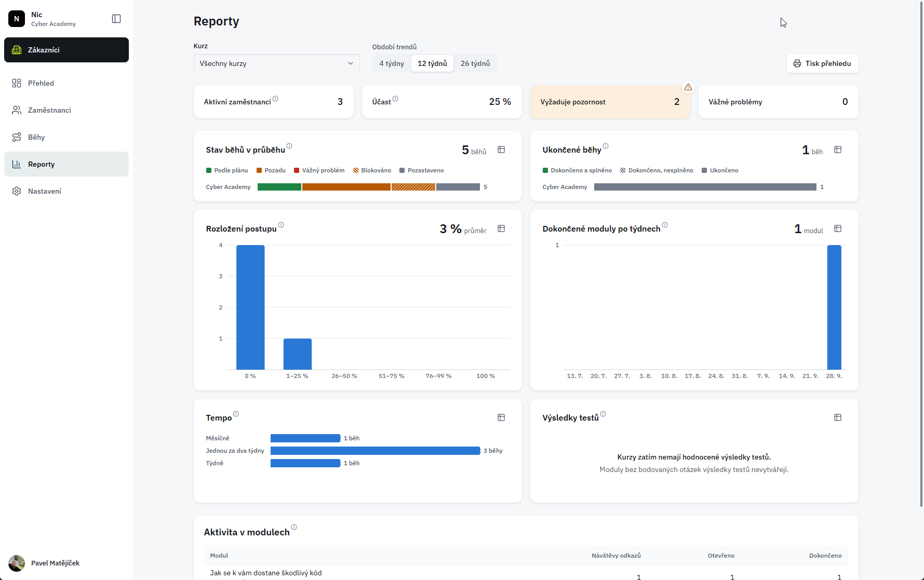Open table view for Tempo card
The height and width of the screenshot is (580, 924).
tap(501, 417)
